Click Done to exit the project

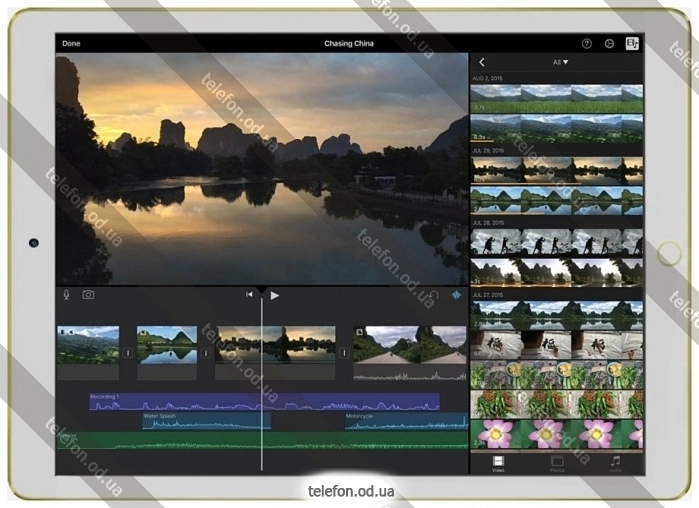[x=71, y=44]
